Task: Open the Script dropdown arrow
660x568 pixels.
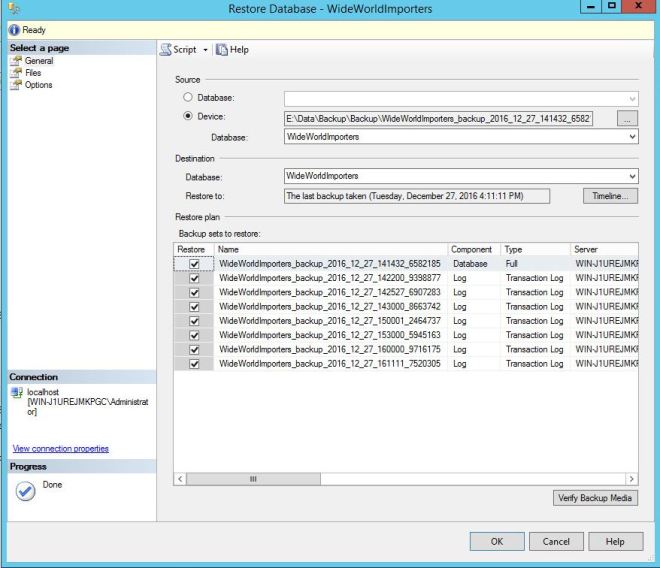Action: (205, 50)
